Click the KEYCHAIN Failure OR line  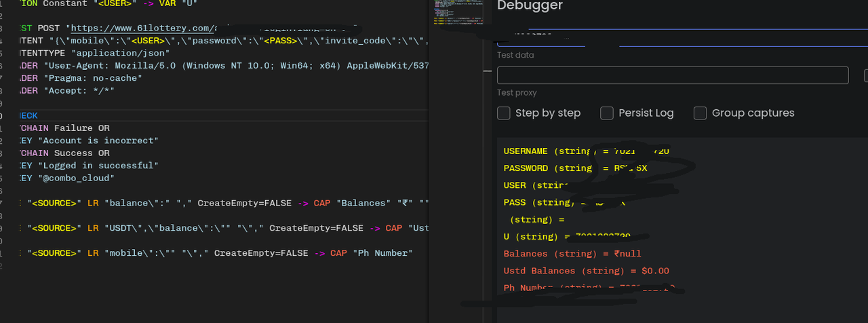click(x=64, y=128)
